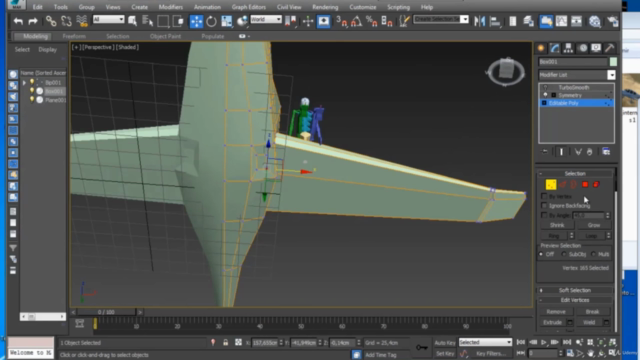
Task: Select the Bind to Space Warp tool
Action: [82, 21]
